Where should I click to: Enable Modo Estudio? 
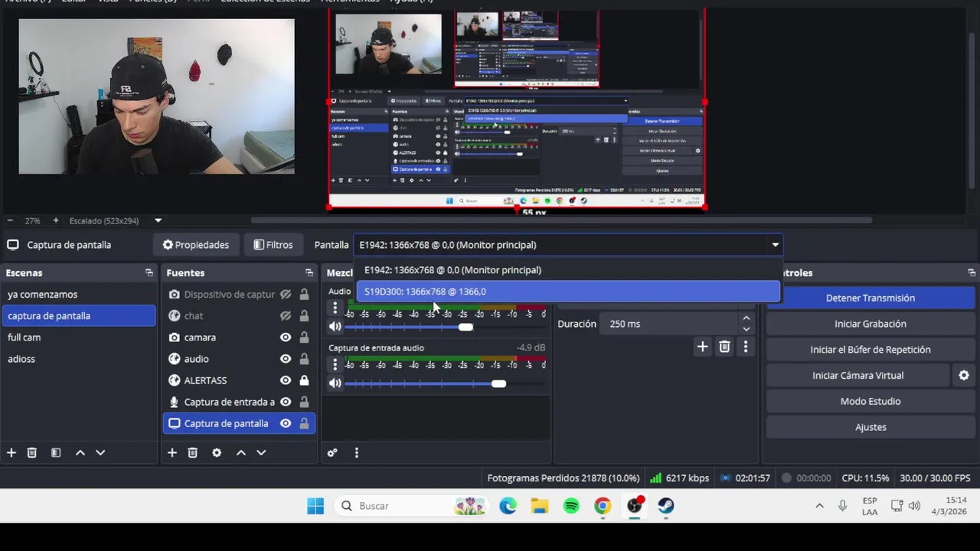coord(871,401)
